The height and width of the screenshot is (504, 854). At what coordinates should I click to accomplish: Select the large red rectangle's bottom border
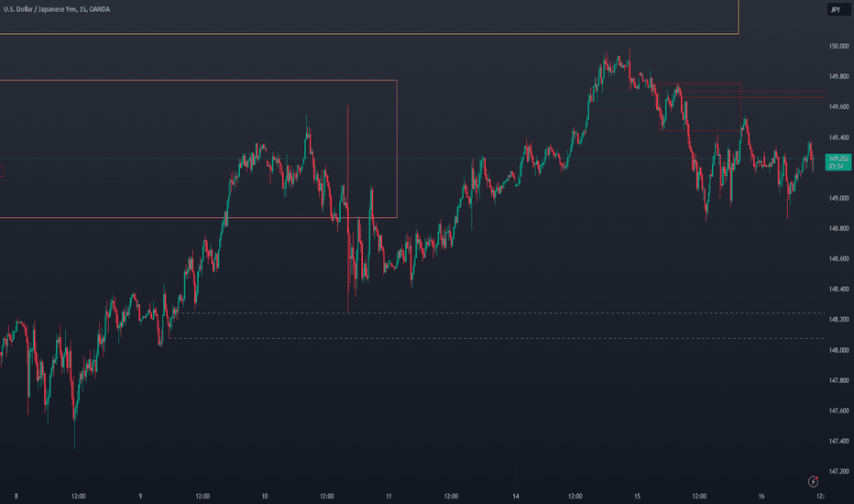198,218
